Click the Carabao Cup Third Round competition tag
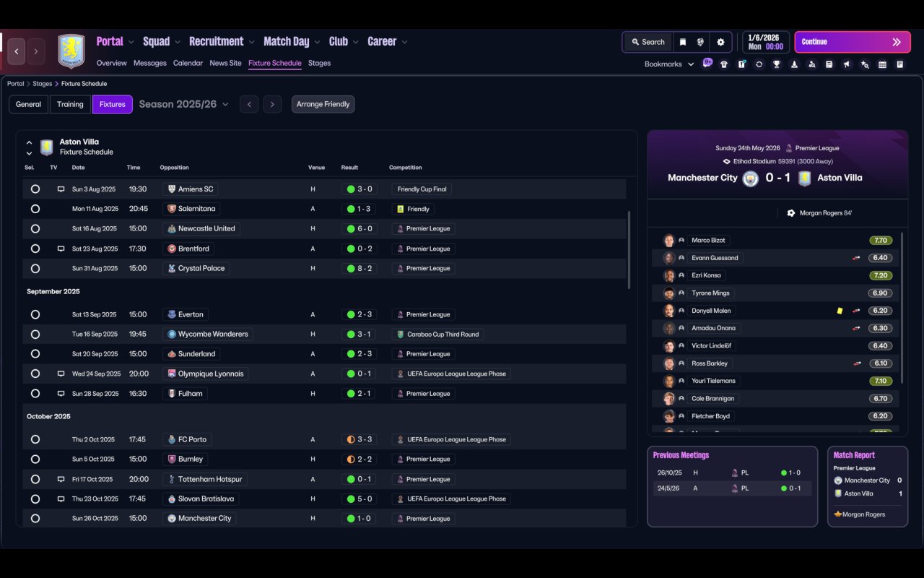 click(438, 335)
